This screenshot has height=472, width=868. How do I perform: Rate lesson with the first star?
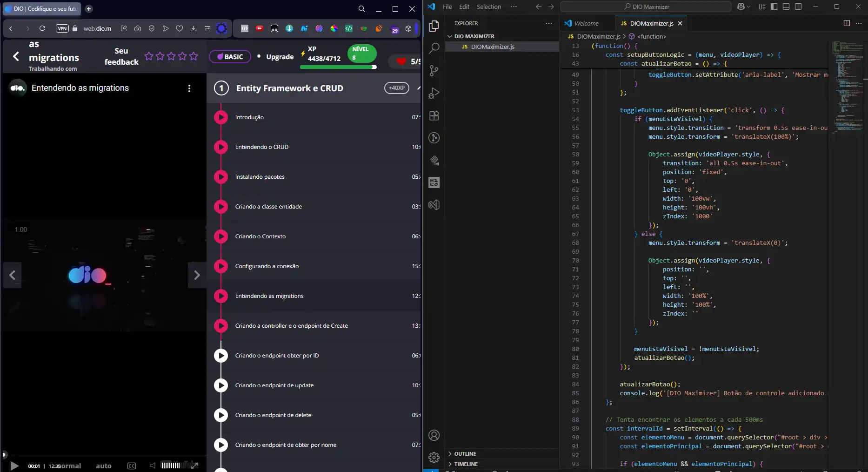click(x=149, y=56)
